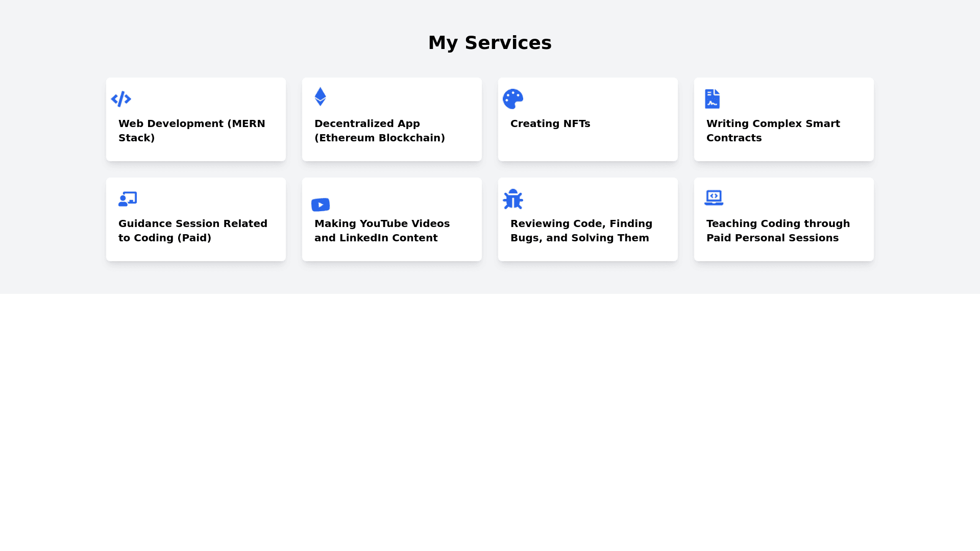Image resolution: width=980 pixels, height=551 pixels.
Task: Click the laptop code icon
Action: 714,197
